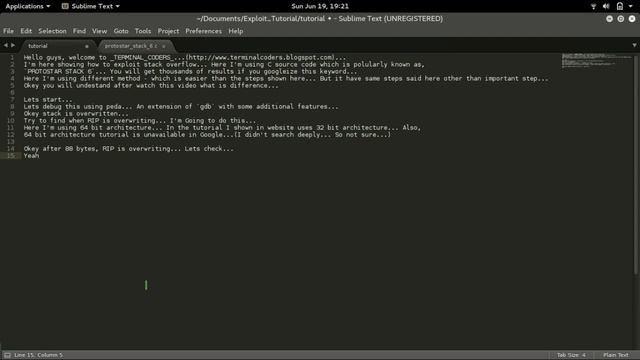This screenshot has height=360, width=640.
Task: Click the volume speaker icon
Action: tap(606, 6)
